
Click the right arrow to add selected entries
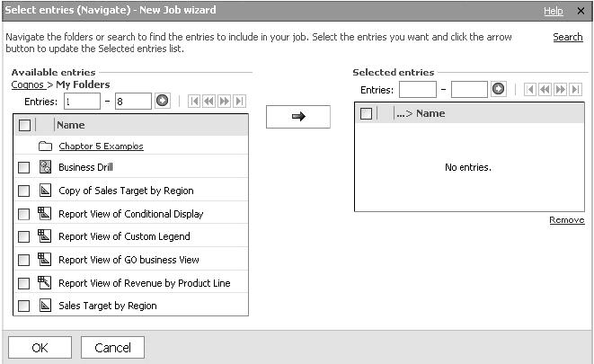(298, 117)
